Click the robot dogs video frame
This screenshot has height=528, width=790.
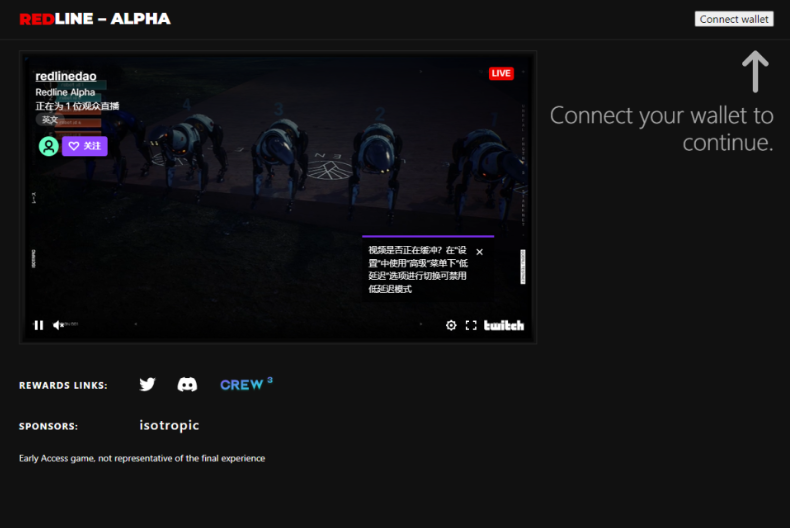(278, 197)
